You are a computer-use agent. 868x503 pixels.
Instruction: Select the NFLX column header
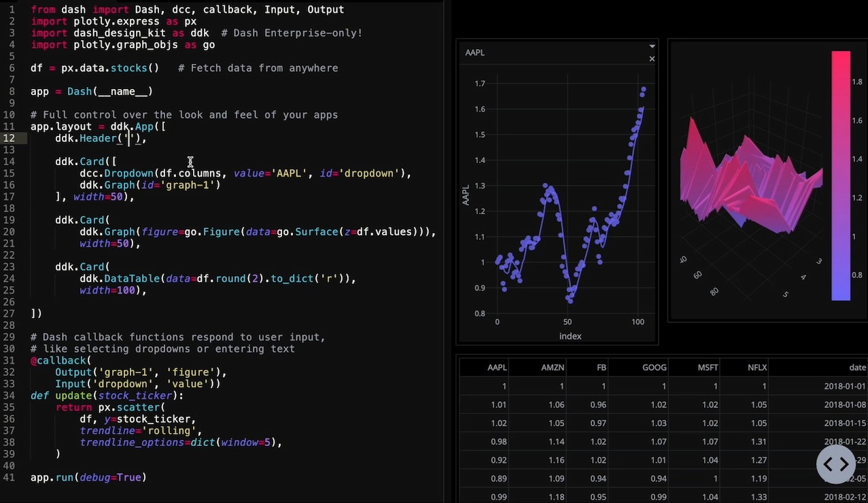point(757,368)
